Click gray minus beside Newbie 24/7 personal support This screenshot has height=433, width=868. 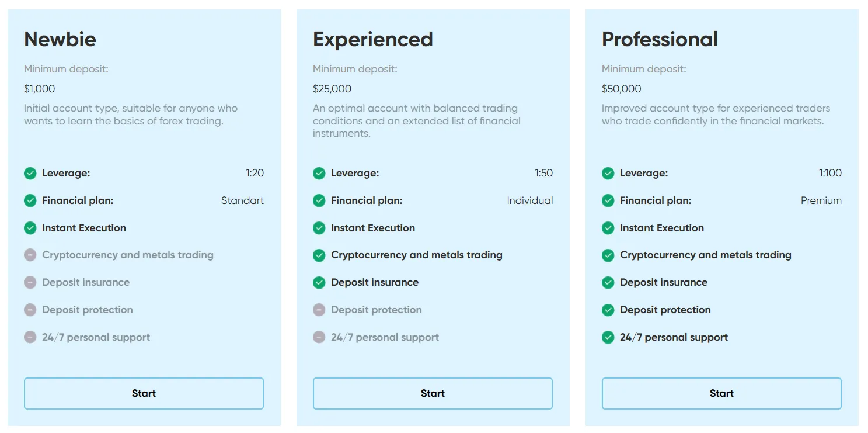pos(30,337)
